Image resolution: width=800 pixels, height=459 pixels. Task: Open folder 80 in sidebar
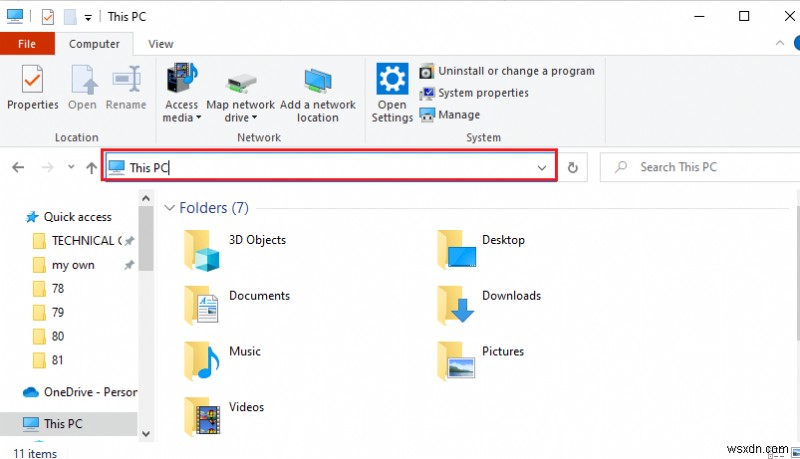(48, 336)
